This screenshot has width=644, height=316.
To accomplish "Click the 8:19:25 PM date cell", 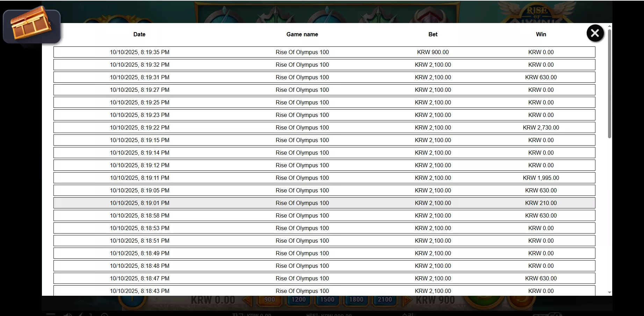I will 140,102.
